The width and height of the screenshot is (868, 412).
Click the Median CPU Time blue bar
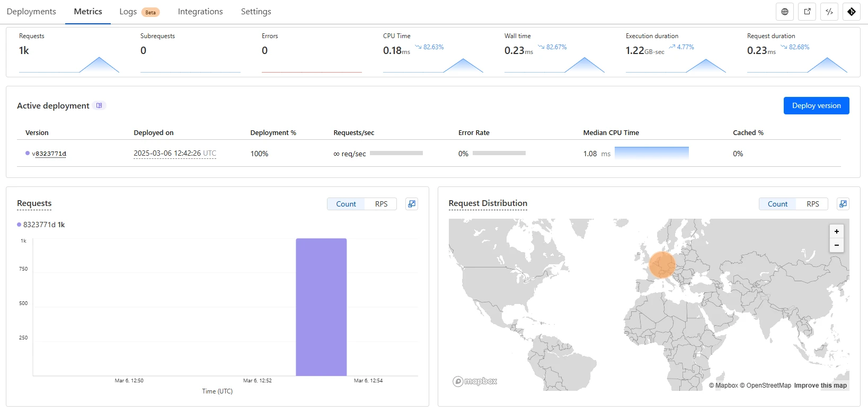(652, 153)
